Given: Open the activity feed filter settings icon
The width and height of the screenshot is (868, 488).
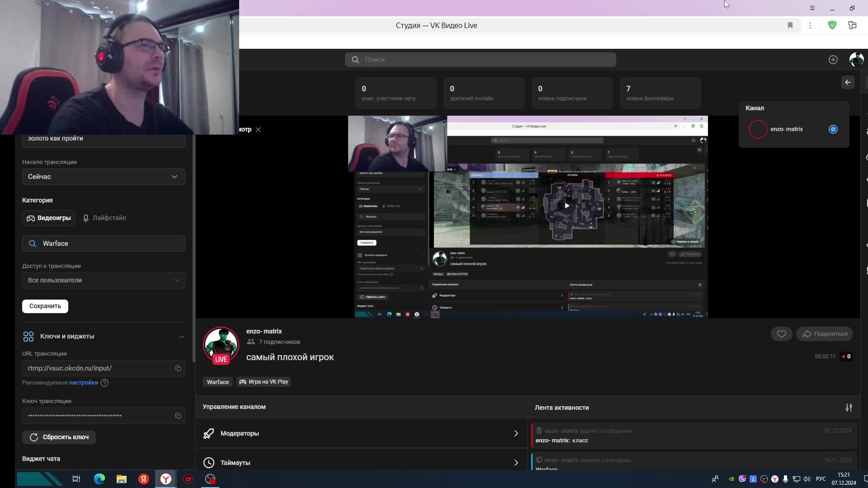Looking at the screenshot, I should click(x=849, y=408).
